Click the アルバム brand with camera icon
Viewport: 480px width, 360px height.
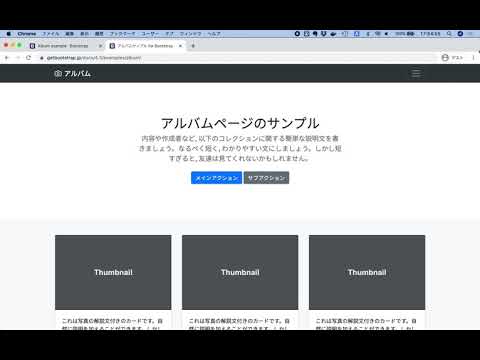point(72,73)
